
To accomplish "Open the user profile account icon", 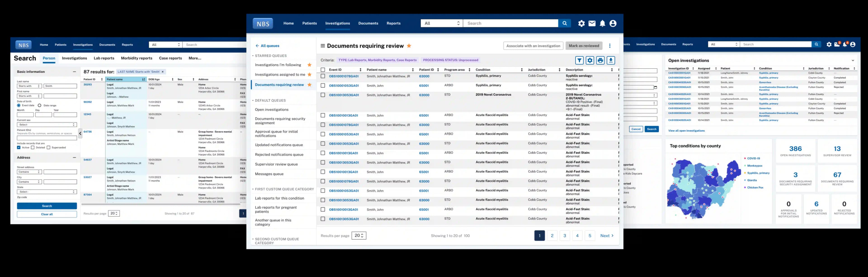I will tap(613, 23).
